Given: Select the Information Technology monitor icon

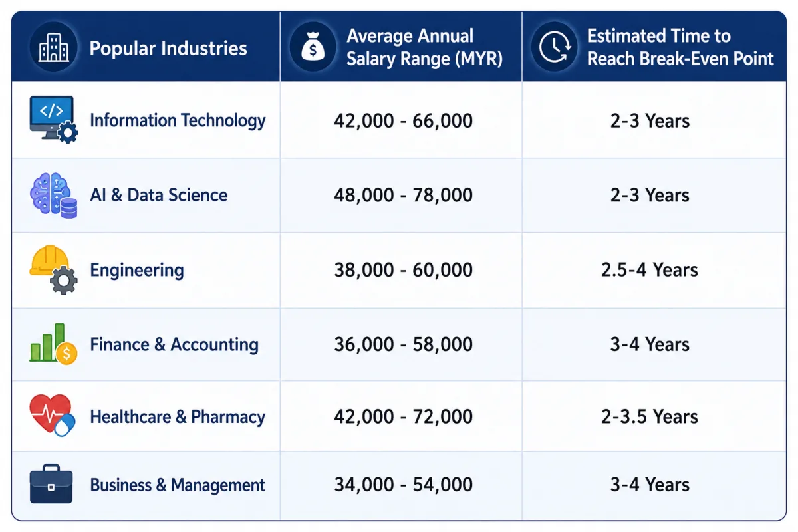Looking at the screenshot, I should pos(53,120).
